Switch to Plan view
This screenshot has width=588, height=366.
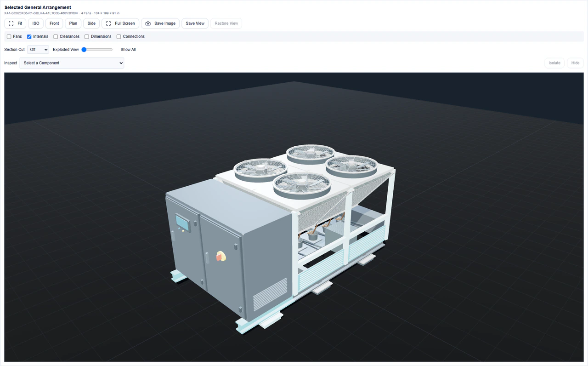tap(73, 23)
